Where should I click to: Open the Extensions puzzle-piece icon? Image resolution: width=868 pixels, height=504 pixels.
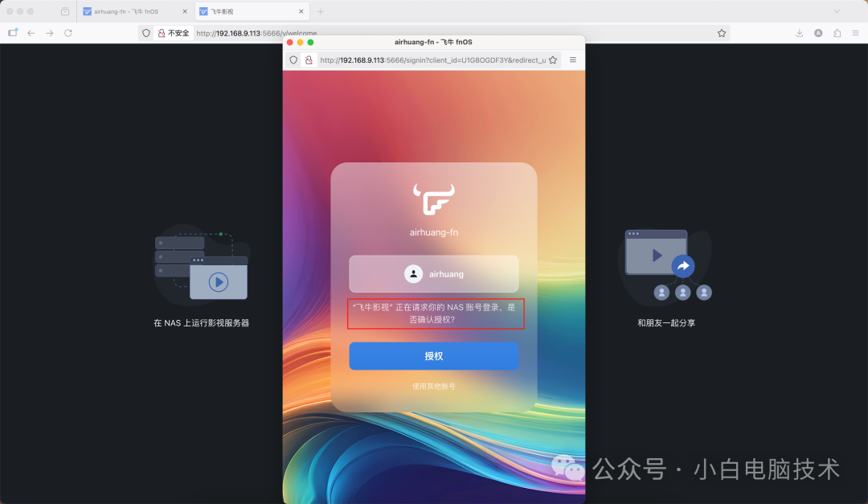pyautogui.click(x=837, y=33)
